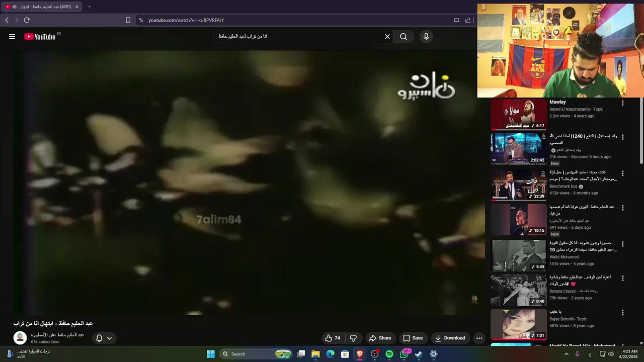644x362 pixels.
Task: Switch to Brave browser on taskbar
Action: click(360, 354)
